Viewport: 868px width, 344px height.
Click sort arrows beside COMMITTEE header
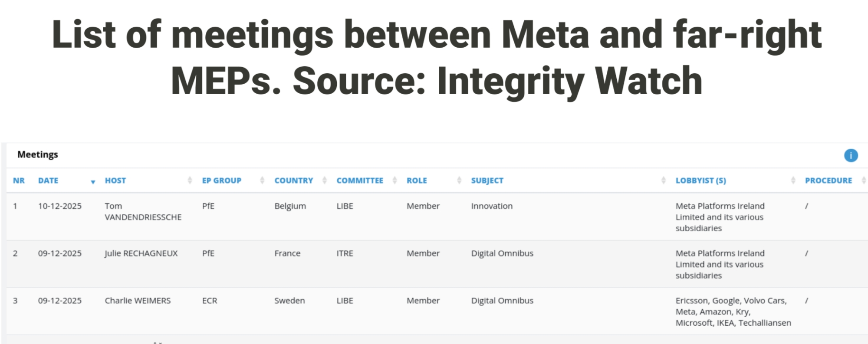pyautogui.click(x=395, y=180)
